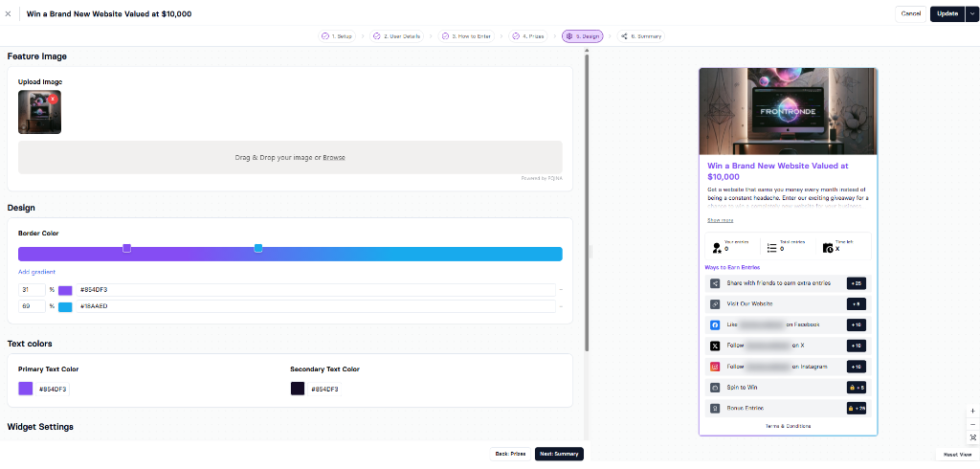Viewport: 980px width, 469px height.
Task: Open the dropdown arrow next to Update
Action: coord(972,13)
